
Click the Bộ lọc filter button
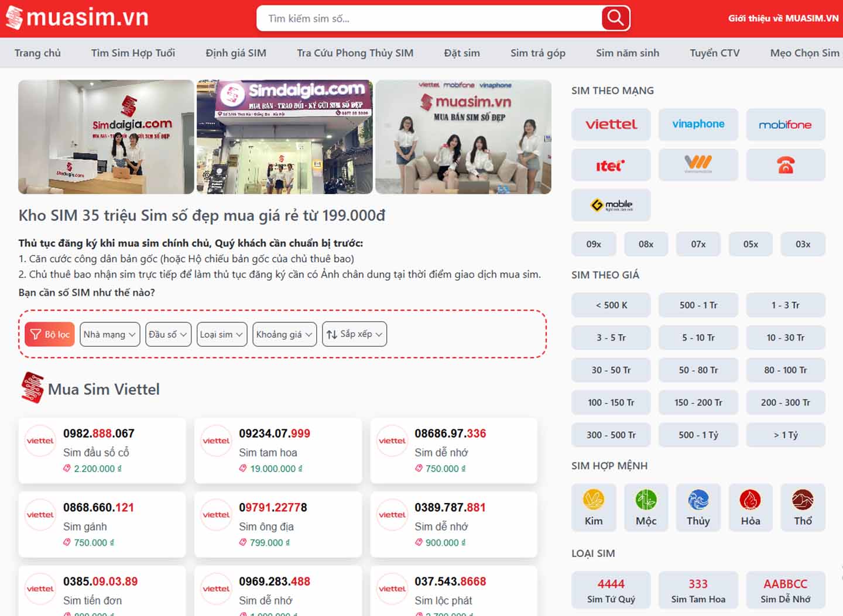pyautogui.click(x=50, y=334)
